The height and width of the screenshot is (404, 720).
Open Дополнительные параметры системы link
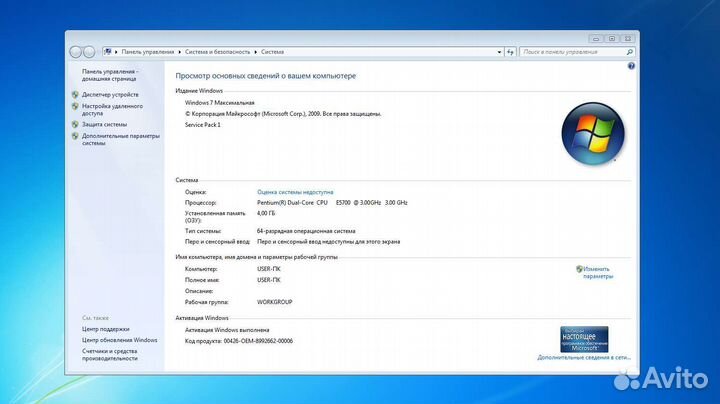[121, 140]
